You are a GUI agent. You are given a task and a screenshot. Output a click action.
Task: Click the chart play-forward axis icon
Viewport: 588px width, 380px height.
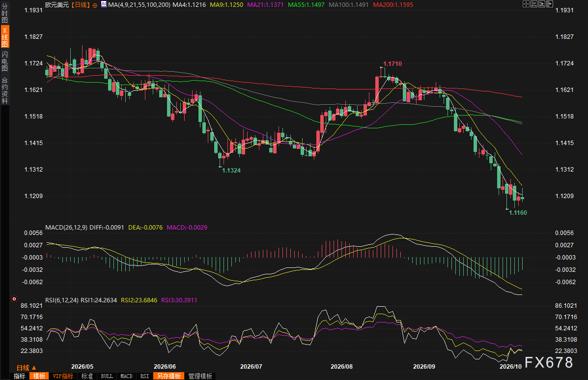(x=542, y=4)
